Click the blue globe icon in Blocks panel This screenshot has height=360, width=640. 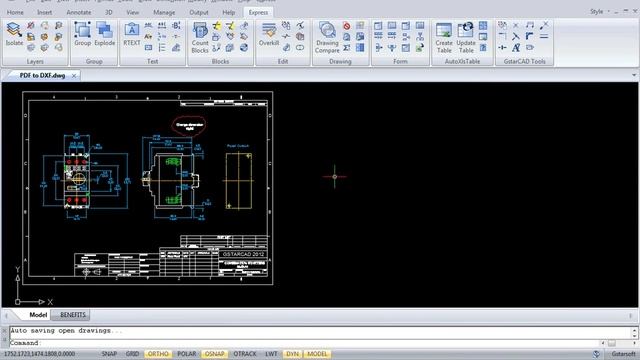(244, 48)
